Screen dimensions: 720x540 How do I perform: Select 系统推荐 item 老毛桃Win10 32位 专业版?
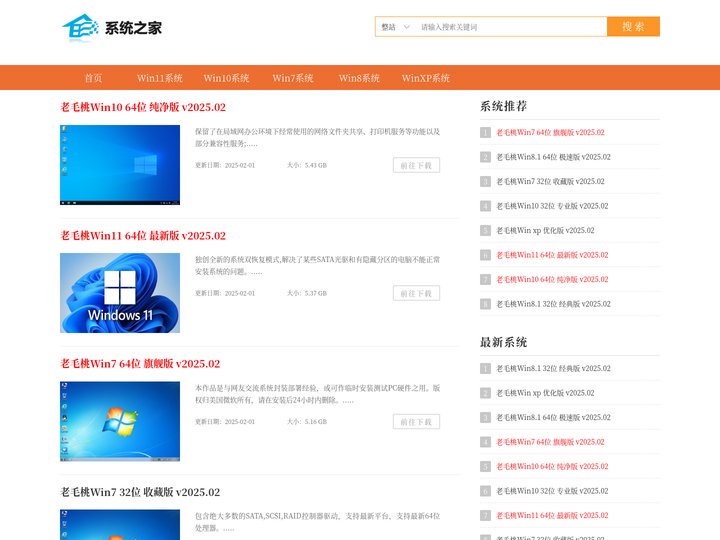coord(552,206)
